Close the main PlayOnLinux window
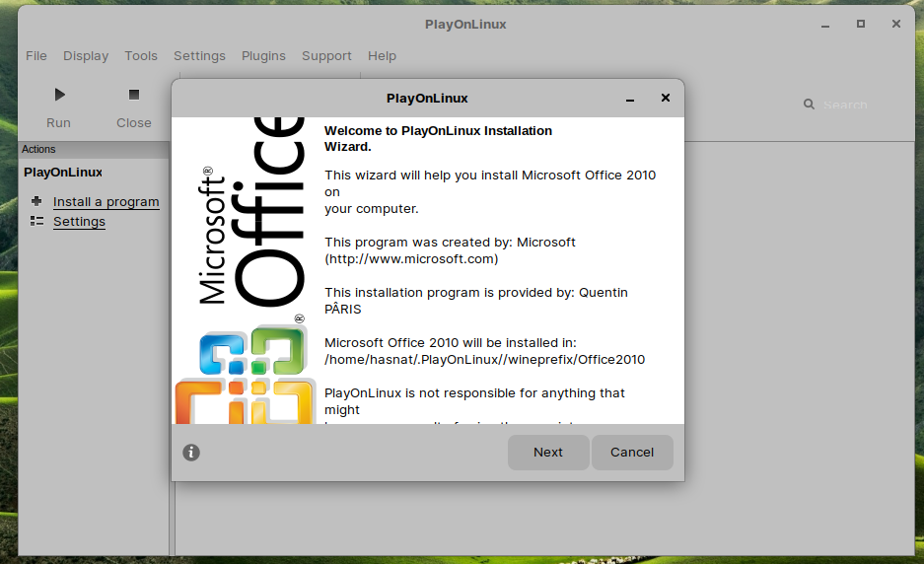Image resolution: width=924 pixels, height=564 pixels. [896, 25]
